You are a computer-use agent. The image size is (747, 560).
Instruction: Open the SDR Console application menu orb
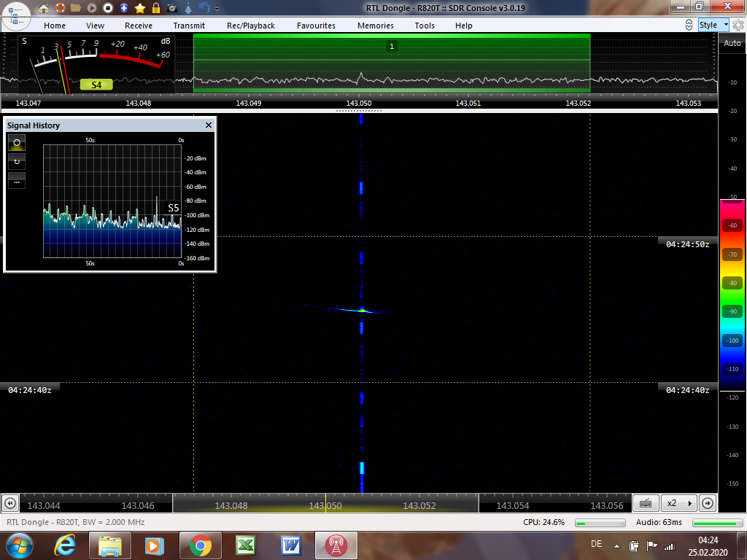[x=16, y=15]
